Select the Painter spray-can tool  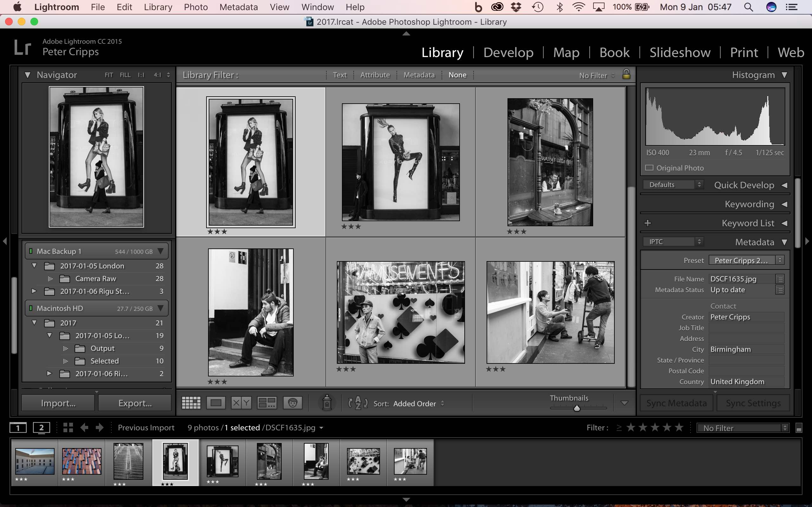326,402
